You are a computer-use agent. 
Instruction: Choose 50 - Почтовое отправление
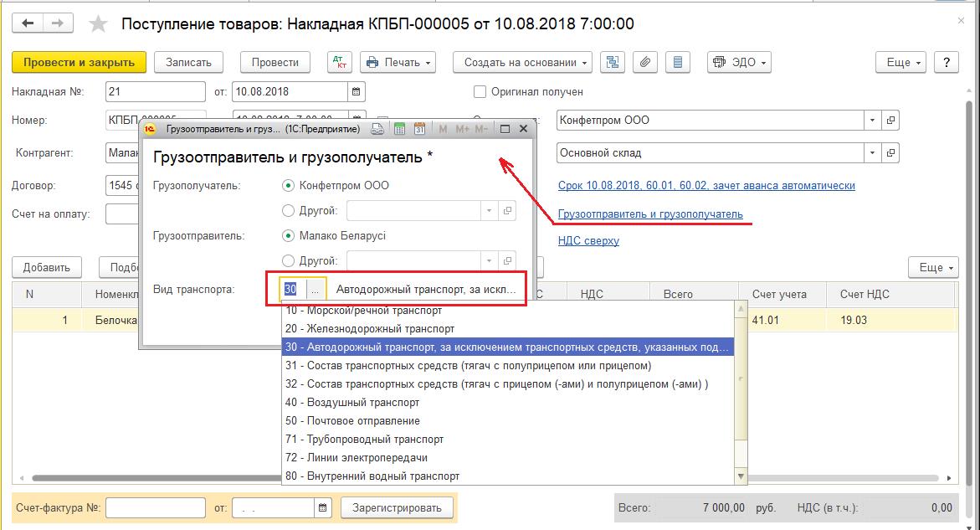pos(508,420)
